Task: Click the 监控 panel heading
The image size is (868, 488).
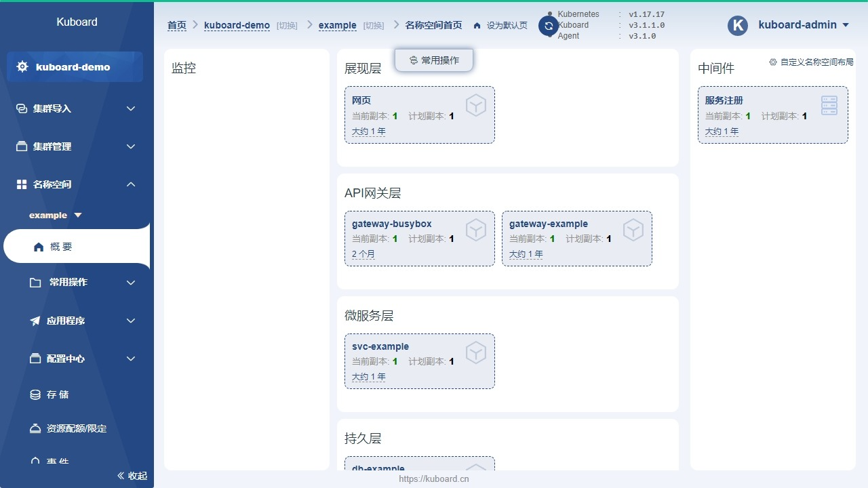Action: pos(184,68)
